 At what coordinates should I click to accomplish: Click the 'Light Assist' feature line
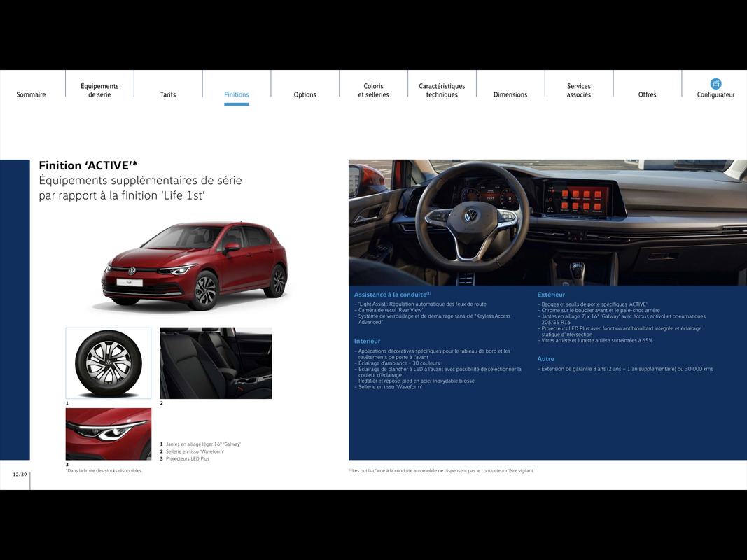click(x=421, y=304)
